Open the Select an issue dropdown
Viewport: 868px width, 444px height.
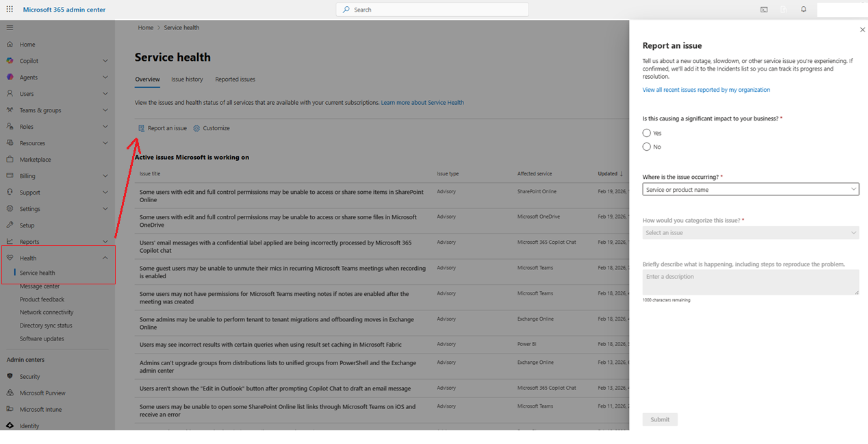click(751, 233)
